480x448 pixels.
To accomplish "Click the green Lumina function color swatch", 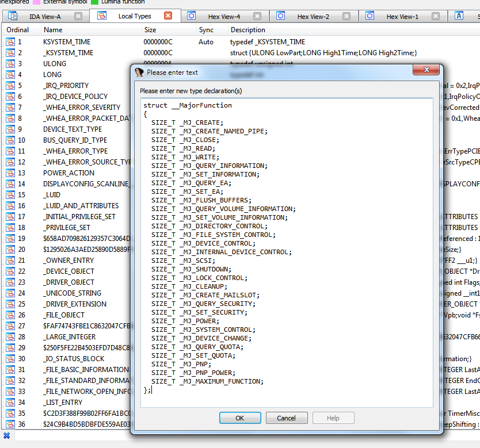I will tap(95, 2).
